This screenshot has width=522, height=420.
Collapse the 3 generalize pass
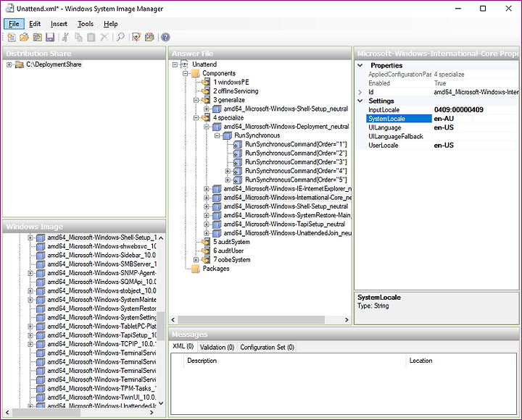coord(196,100)
